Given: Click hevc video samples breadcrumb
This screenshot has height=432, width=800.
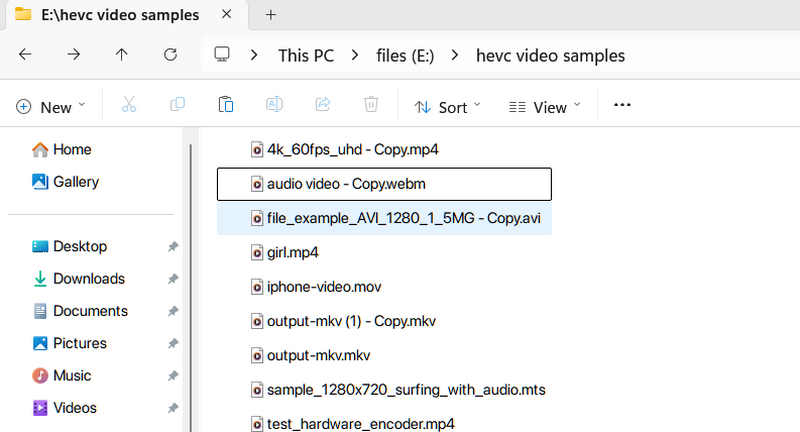Looking at the screenshot, I should coord(551,56).
